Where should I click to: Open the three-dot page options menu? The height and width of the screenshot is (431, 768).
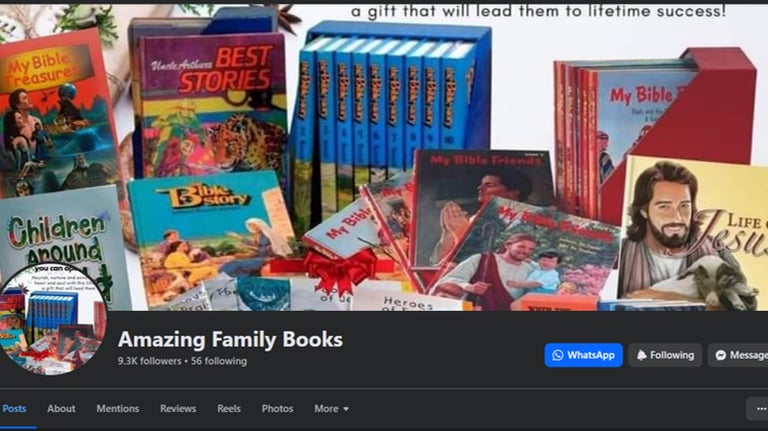click(758, 408)
